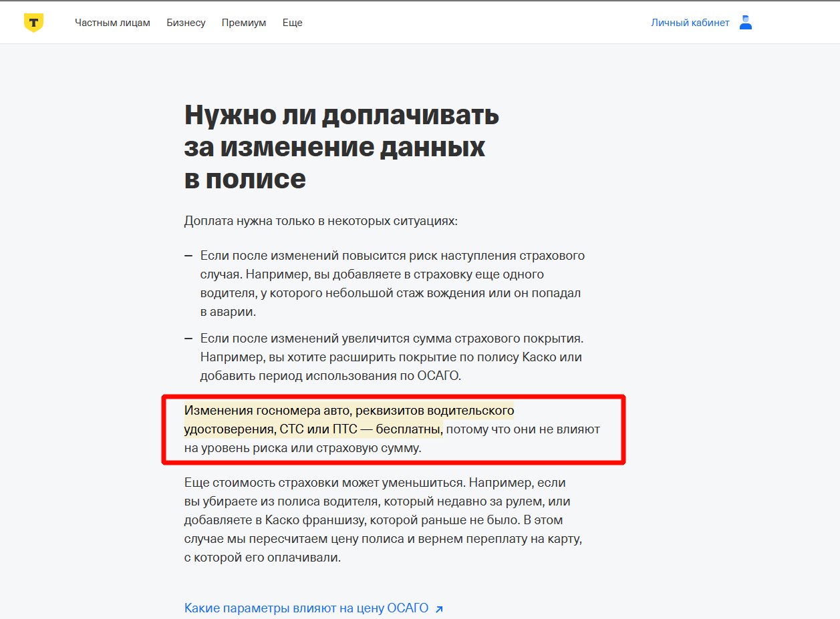Select Премиум in the top navigation

[244, 23]
